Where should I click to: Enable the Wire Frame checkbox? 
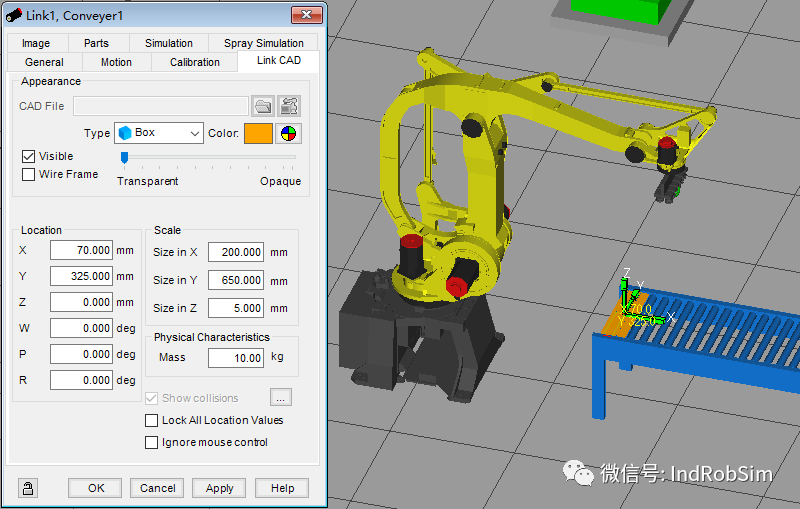coord(29,174)
